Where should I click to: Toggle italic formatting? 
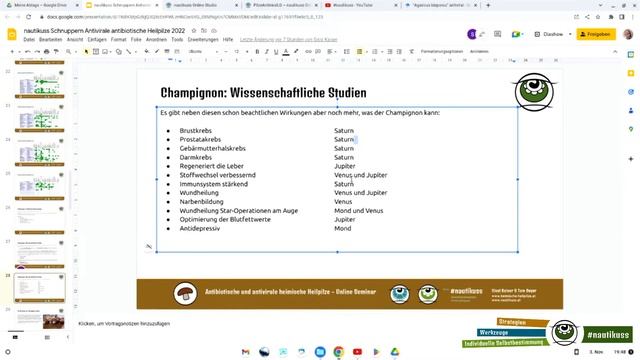(x=267, y=51)
